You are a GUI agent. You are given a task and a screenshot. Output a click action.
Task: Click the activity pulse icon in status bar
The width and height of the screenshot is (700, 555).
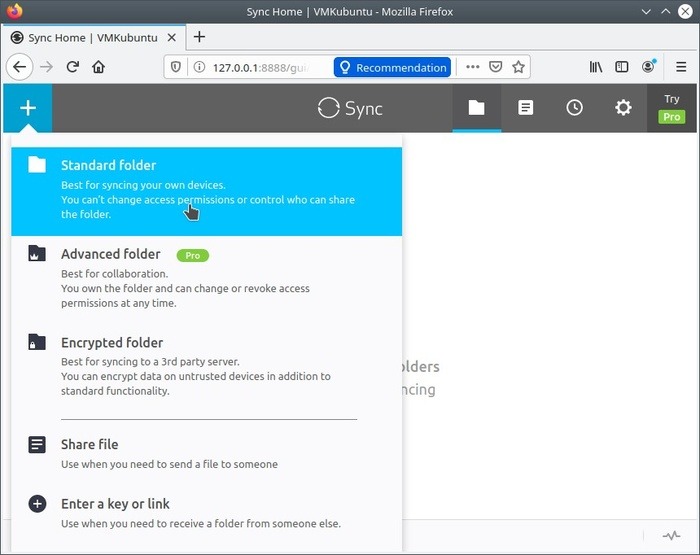tap(671, 535)
